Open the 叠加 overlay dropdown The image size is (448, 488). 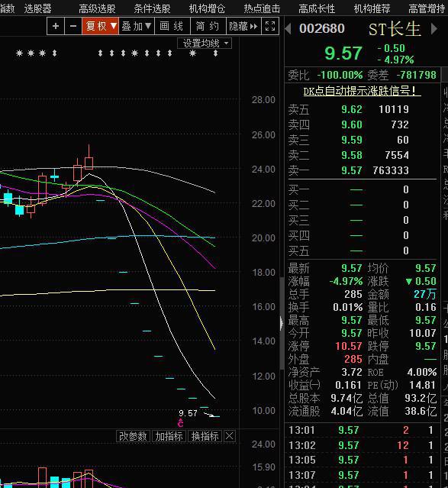coord(137,26)
